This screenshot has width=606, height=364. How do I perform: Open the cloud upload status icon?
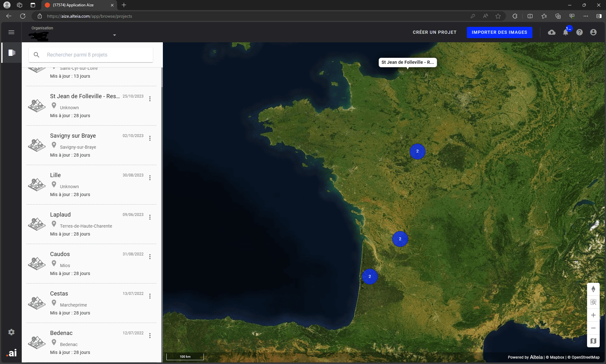coord(552,32)
